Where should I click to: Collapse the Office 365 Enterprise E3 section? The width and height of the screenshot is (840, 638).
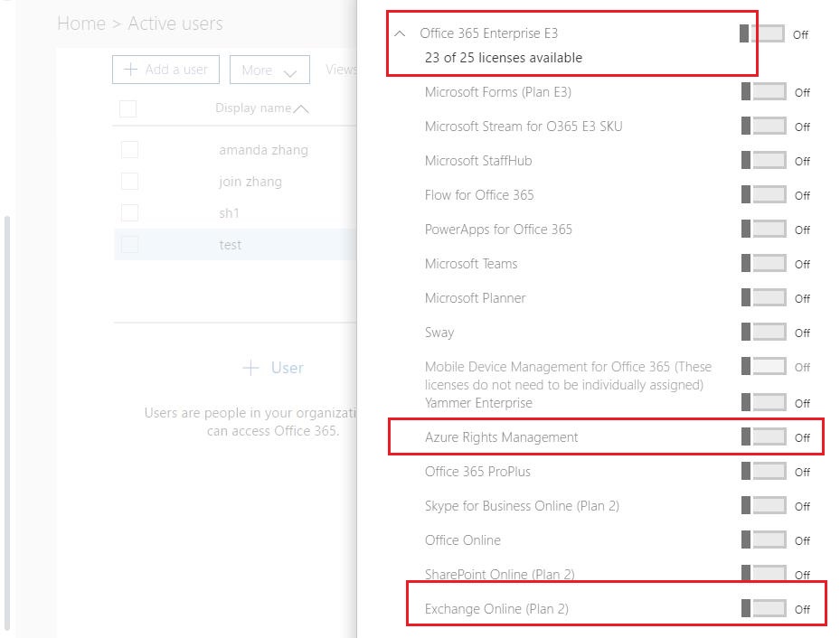(x=400, y=33)
